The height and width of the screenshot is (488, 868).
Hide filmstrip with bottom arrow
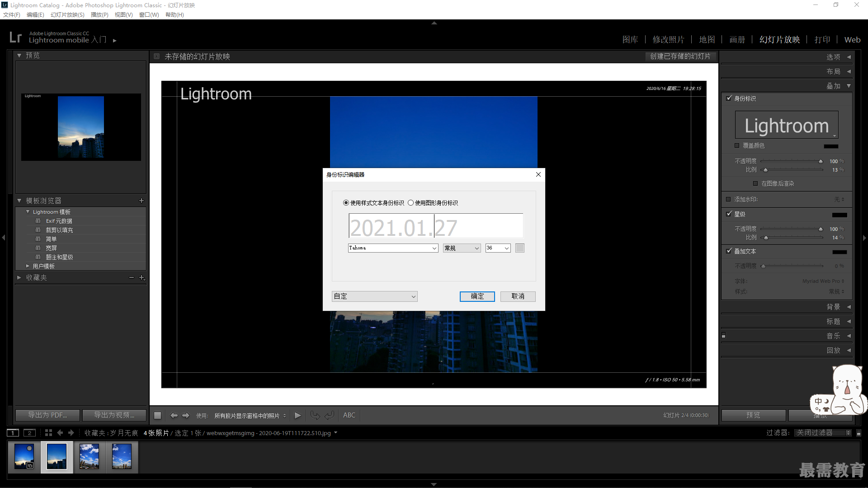pos(434,484)
